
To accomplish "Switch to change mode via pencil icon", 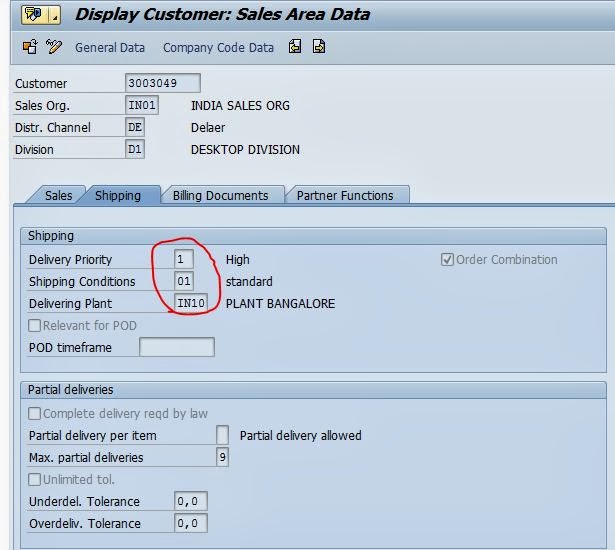I will click(x=54, y=47).
